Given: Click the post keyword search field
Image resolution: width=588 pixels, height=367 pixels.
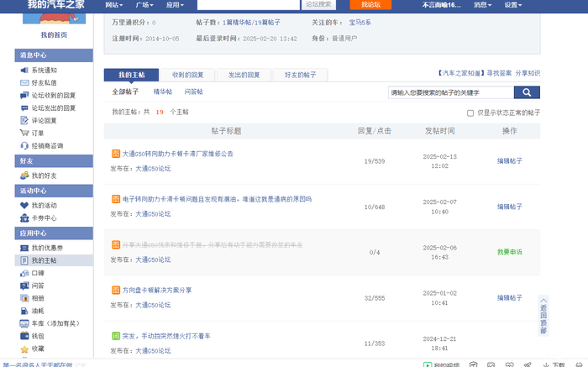Looking at the screenshot, I should (x=449, y=92).
